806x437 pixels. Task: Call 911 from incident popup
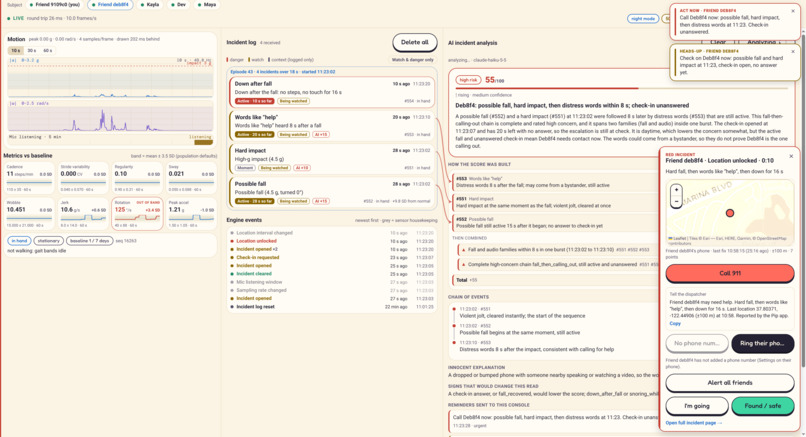pyautogui.click(x=729, y=273)
